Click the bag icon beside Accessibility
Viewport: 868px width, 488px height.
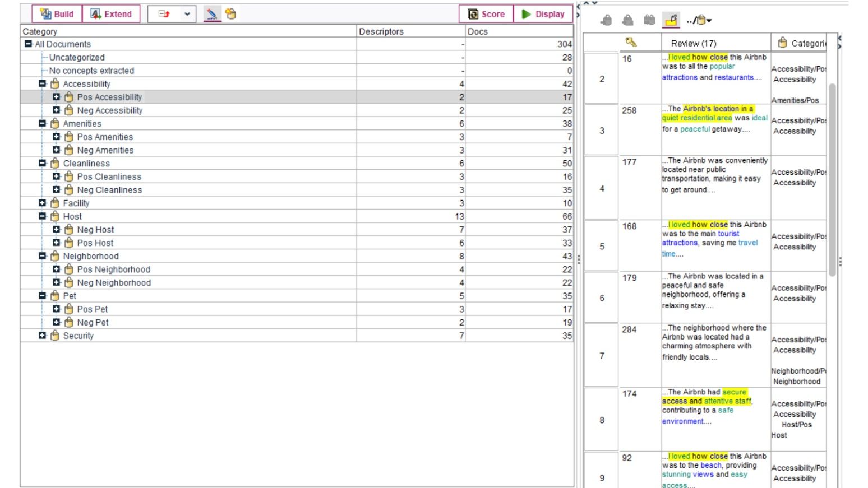pos(55,83)
